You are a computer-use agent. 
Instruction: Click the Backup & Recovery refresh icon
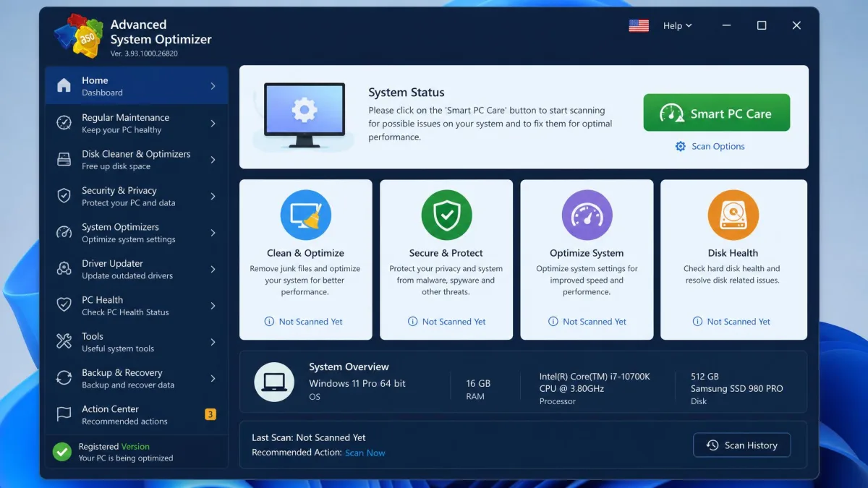coord(64,378)
